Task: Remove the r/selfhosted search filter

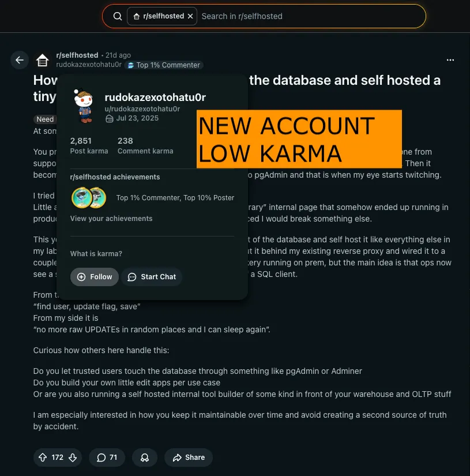Action: click(x=190, y=16)
